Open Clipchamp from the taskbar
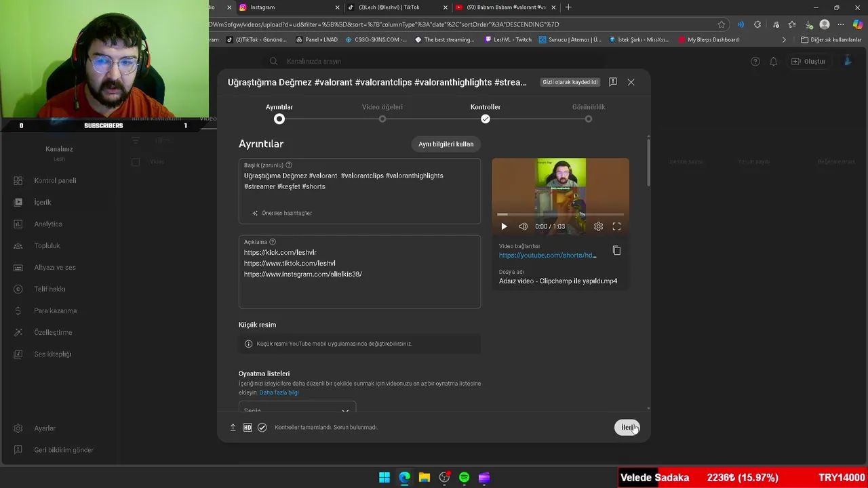This screenshot has width=868, height=488. tap(484, 478)
